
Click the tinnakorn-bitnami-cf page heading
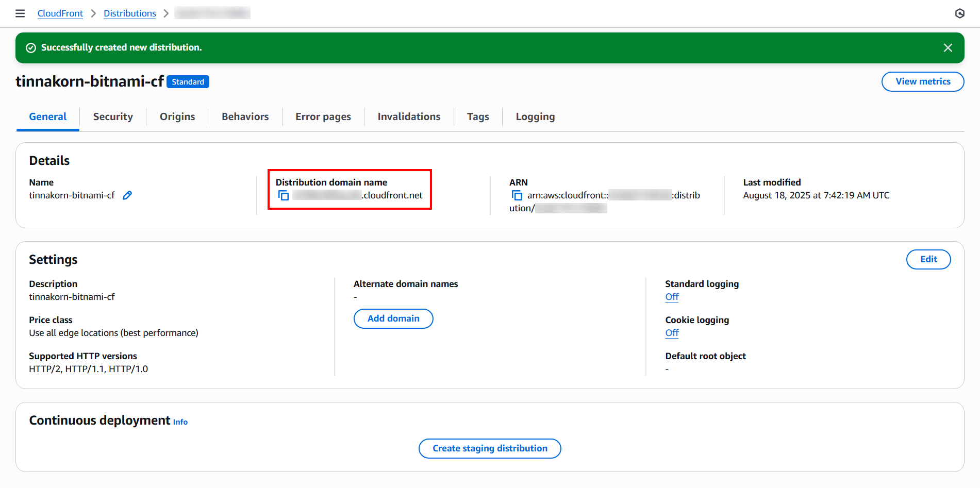pyautogui.click(x=90, y=81)
